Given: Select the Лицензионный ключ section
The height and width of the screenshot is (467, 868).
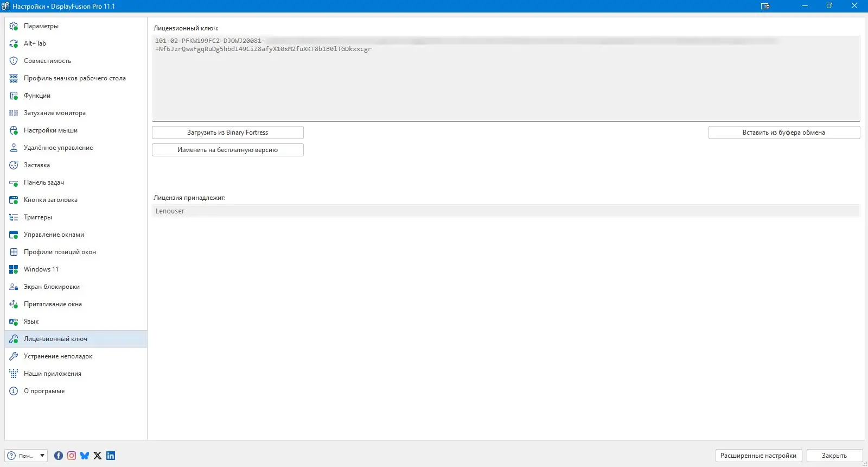Looking at the screenshot, I should coord(76,339).
